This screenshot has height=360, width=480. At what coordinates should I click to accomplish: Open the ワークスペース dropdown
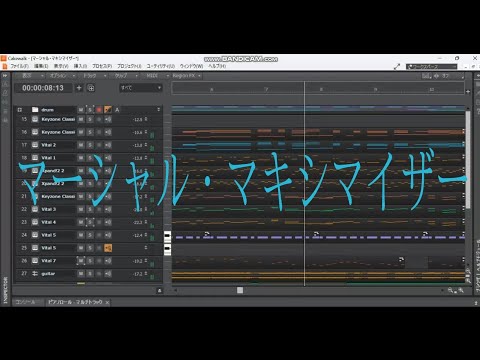point(431,67)
